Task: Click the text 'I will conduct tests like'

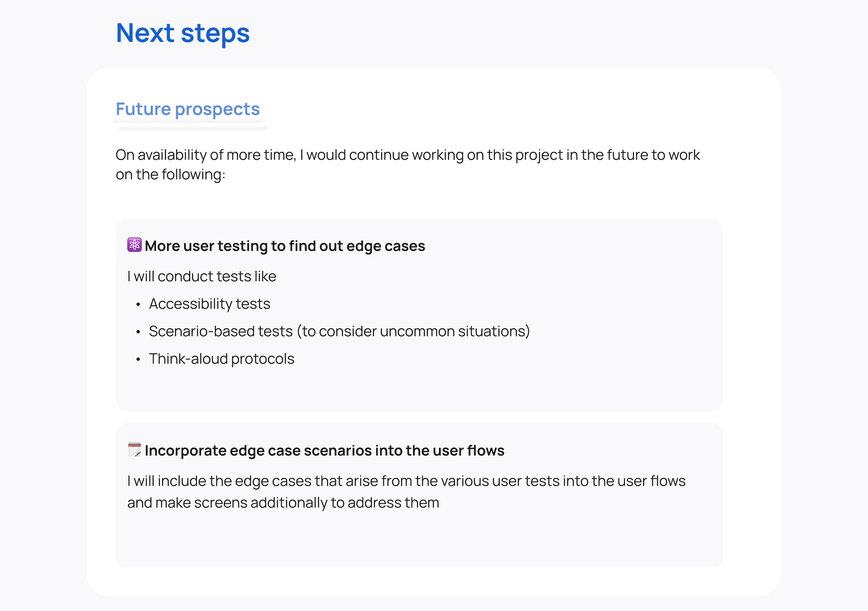Action: (x=202, y=276)
